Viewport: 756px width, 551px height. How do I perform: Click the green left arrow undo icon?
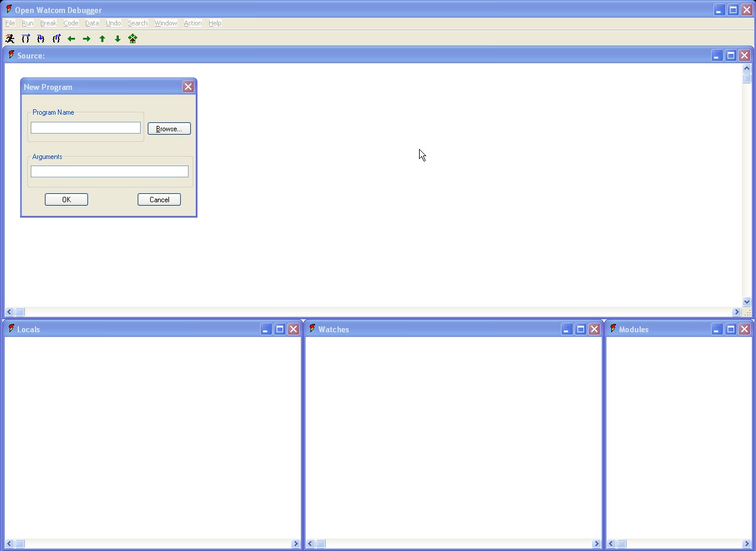click(72, 38)
